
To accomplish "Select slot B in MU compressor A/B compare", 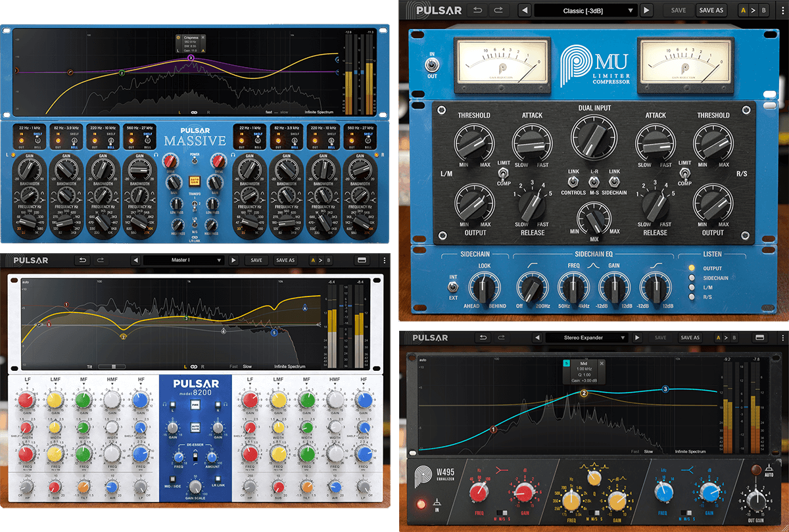I will click(763, 11).
